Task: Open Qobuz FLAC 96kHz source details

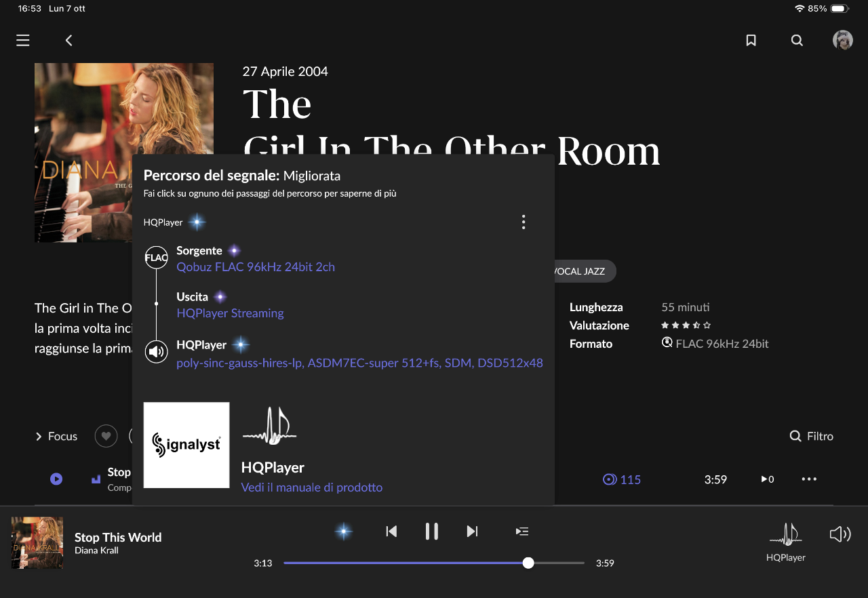Action: click(256, 267)
